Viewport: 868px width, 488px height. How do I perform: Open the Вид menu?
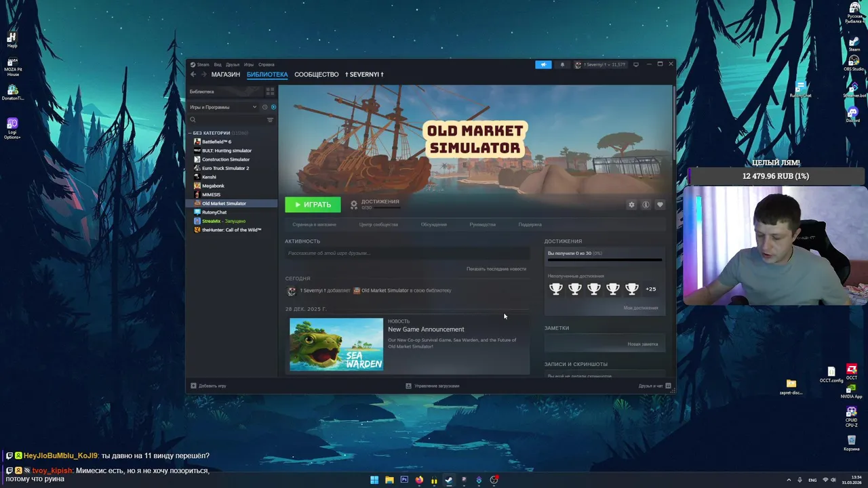coord(218,64)
